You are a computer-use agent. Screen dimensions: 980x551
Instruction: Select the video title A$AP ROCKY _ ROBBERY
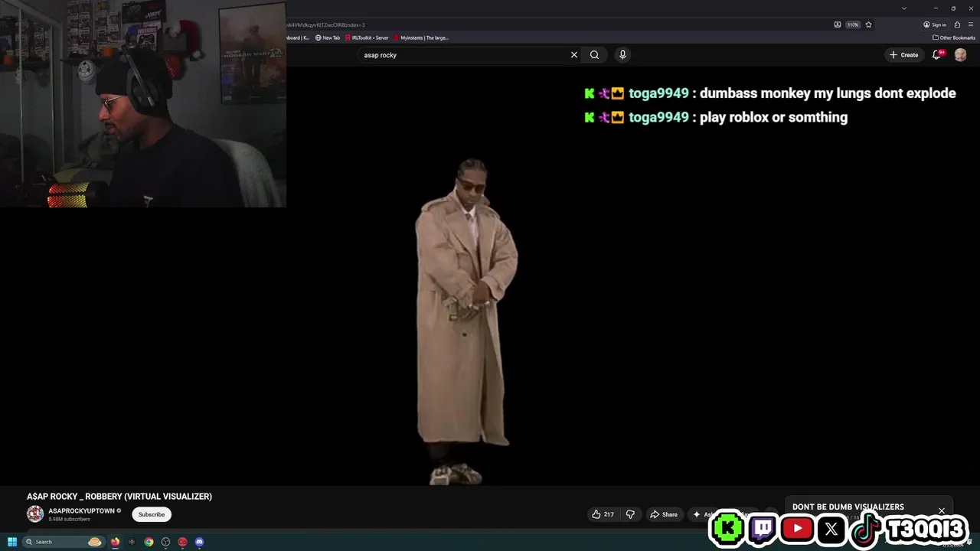pyautogui.click(x=119, y=497)
